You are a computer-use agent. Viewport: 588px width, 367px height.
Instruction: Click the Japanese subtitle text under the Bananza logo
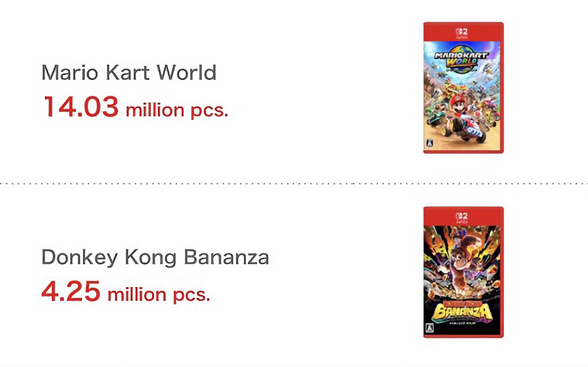pyautogui.click(x=462, y=323)
